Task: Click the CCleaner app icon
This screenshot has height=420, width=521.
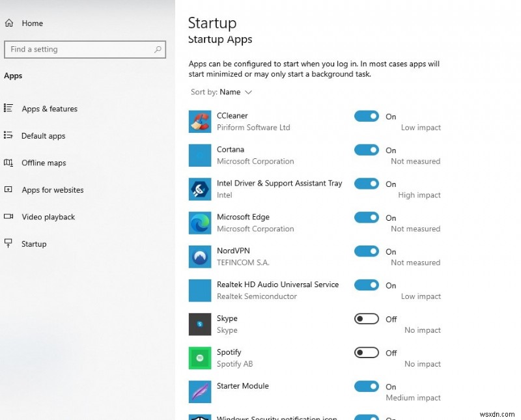Action: pyautogui.click(x=199, y=121)
